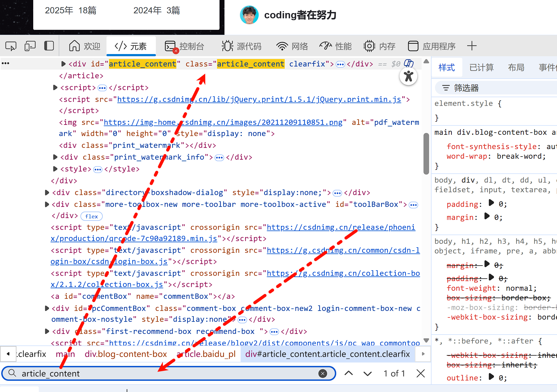Open the 已计算 computed styles tab
The image size is (557, 392).
click(481, 67)
